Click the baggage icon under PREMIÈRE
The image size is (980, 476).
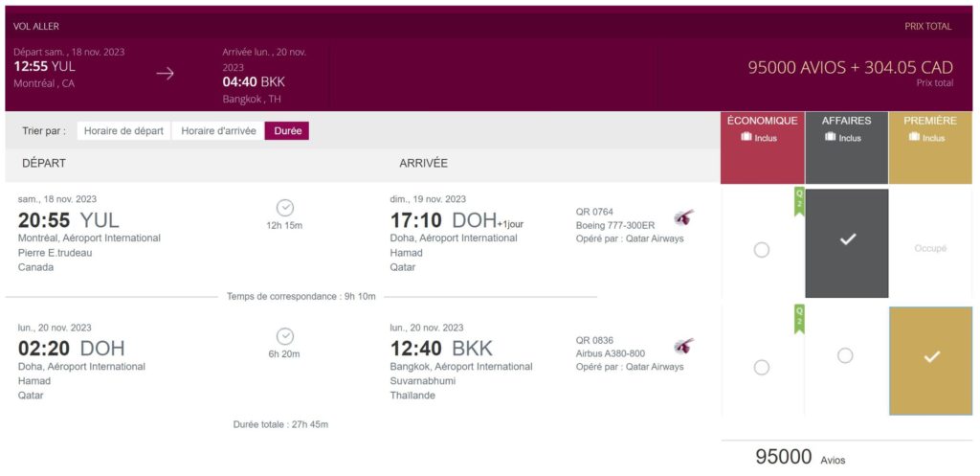(914, 137)
